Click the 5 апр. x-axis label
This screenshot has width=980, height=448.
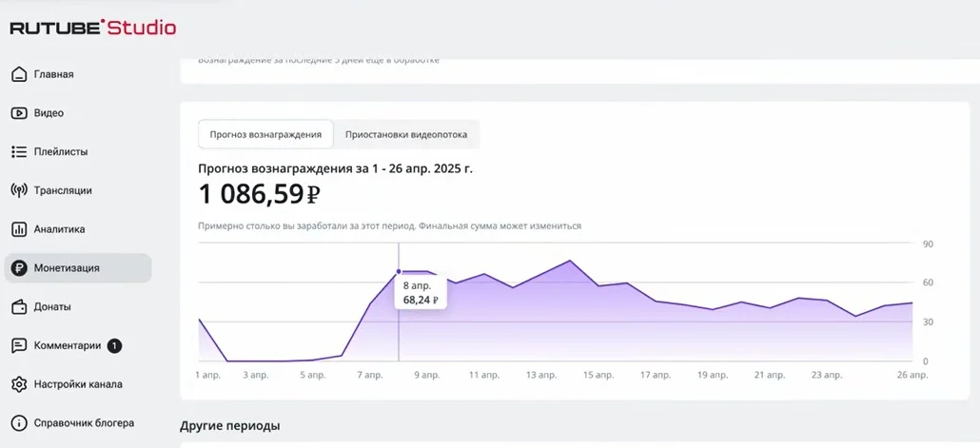pos(312,376)
